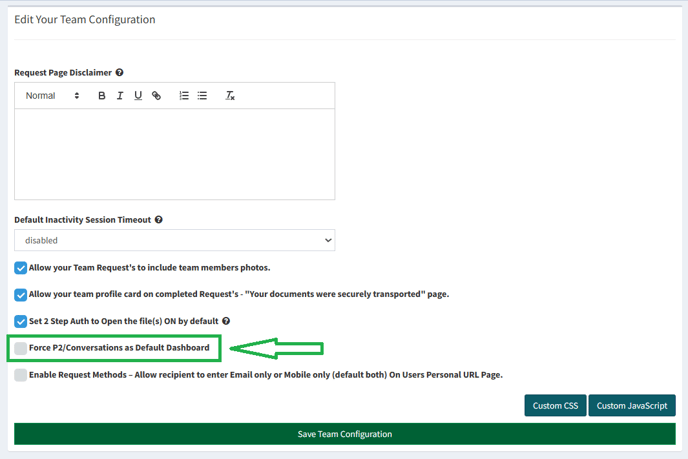This screenshot has height=459, width=688.
Task: Open the Custom JavaScript editor
Action: pos(632,405)
